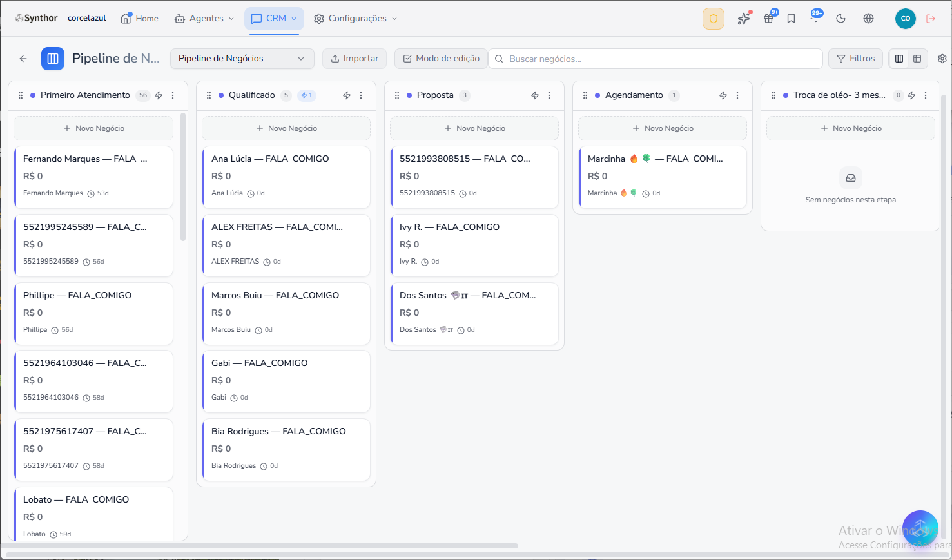Click the Primeiro Atendimento column vertical scrollbar
Viewport: 952px width, 560px height.
tap(183, 177)
